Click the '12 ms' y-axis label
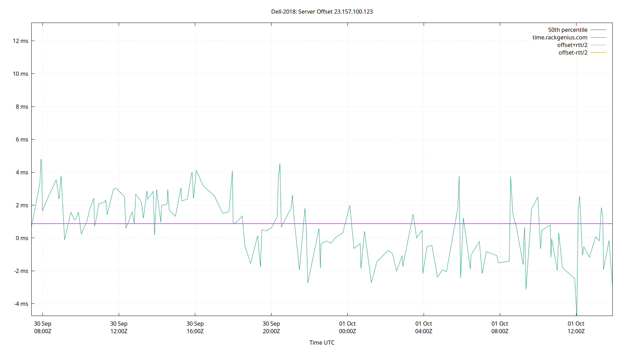Viewport: 644px width, 348px height. pyautogui.click(x=21, y=41)
